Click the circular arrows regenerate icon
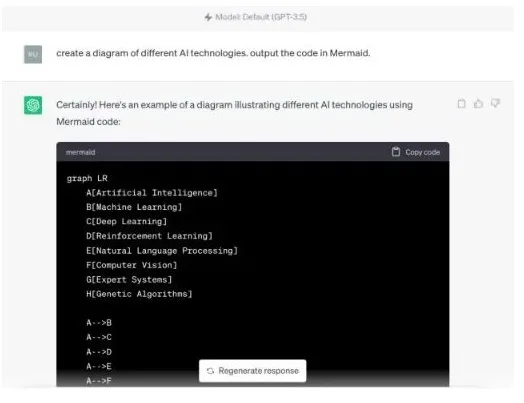The width and height of the screenshot is (524, 403). tap(210, 371)
